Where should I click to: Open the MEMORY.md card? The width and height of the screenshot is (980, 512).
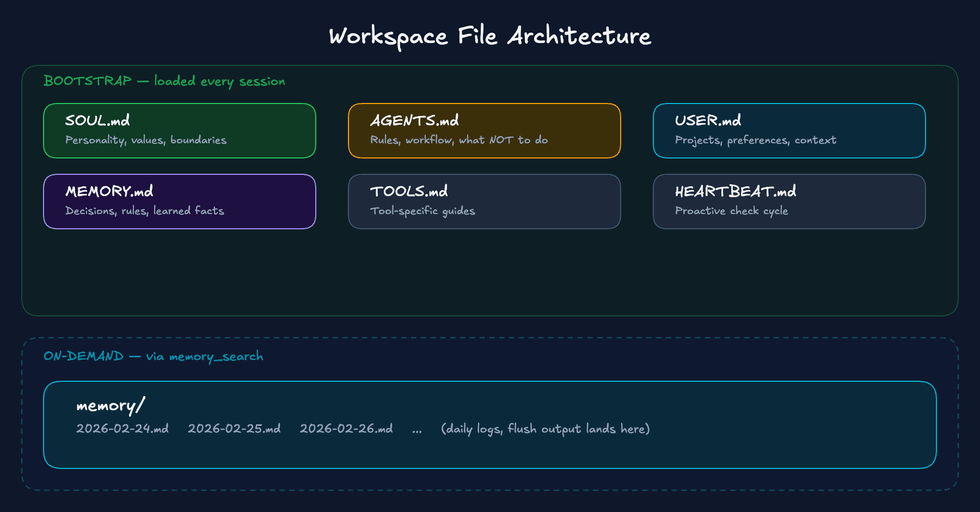pos(180,202)
